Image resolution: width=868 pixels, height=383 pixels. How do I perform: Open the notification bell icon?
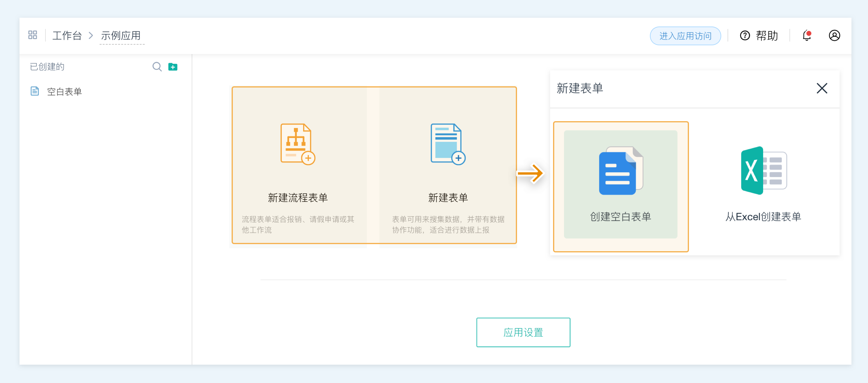[807, 35]
